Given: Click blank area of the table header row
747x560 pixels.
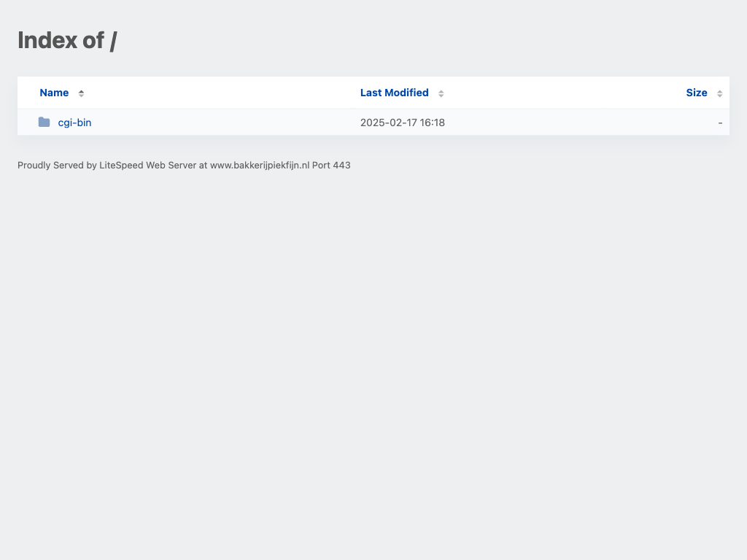Looking at the screenshot, I should pyautogui.click(x=219, y=93).
